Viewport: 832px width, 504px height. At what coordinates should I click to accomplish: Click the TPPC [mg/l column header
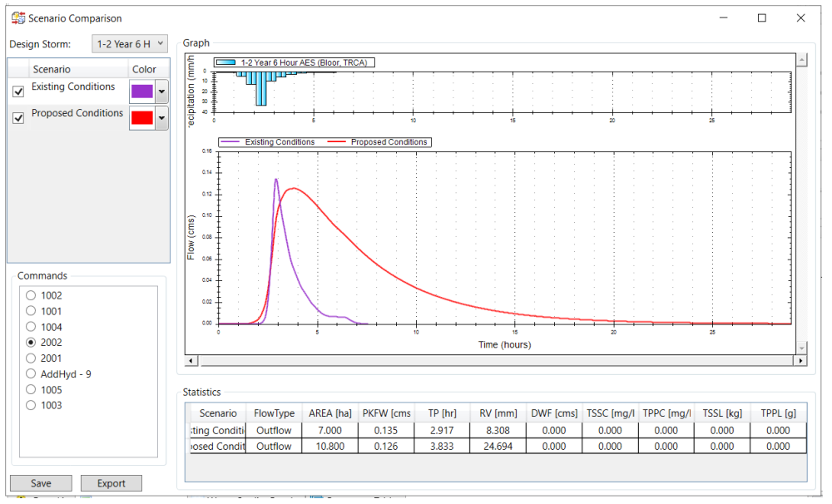[x=666, y=413]
